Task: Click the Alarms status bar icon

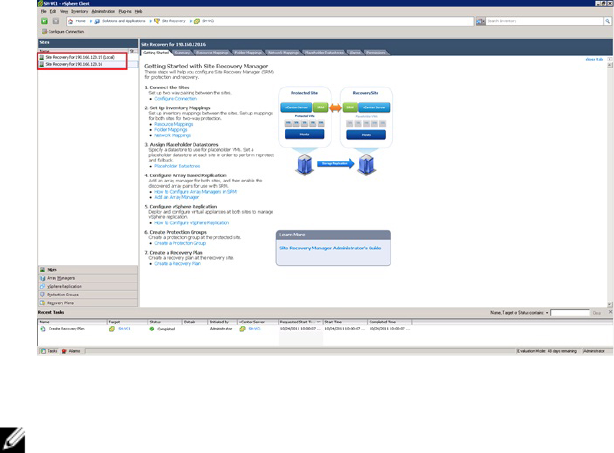Action: pyautogui.click(x=64, y=351)
